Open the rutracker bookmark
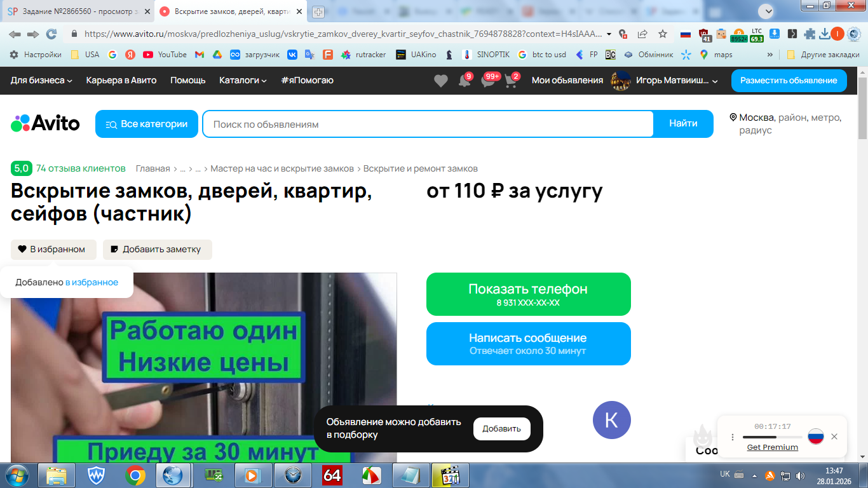868x488 pixels. point(363,55)
